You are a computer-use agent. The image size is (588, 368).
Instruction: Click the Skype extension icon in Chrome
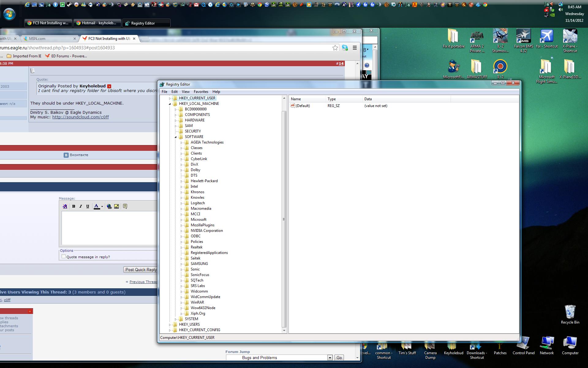coord(345,48)
